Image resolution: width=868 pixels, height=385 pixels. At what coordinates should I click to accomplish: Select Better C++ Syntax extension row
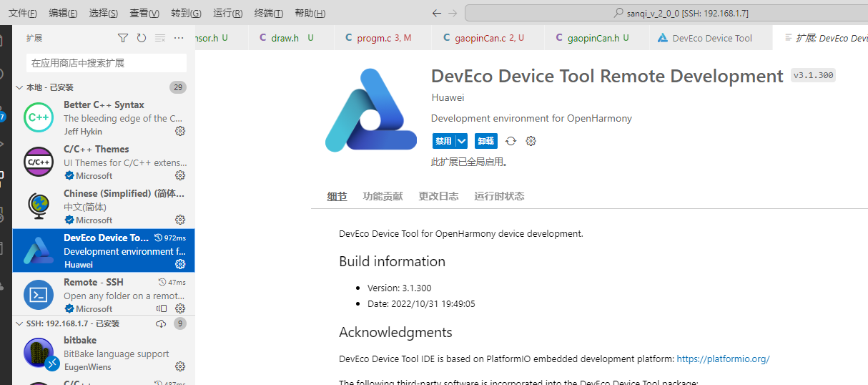(x=104, y=117)
